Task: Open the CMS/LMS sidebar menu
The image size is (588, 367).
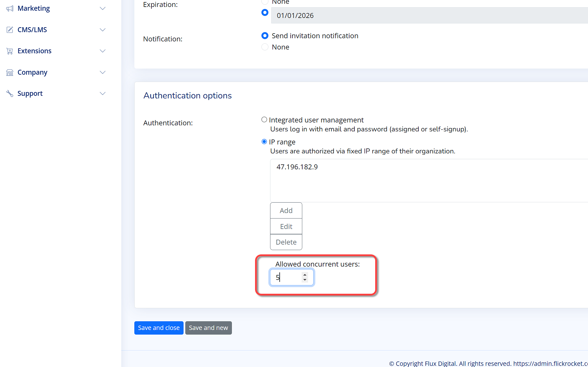Action: point(32,30)
